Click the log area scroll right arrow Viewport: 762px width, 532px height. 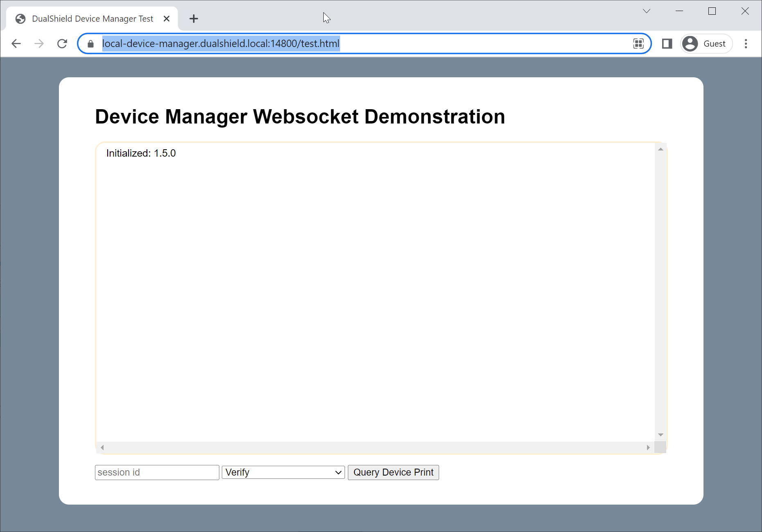point(648,447)
